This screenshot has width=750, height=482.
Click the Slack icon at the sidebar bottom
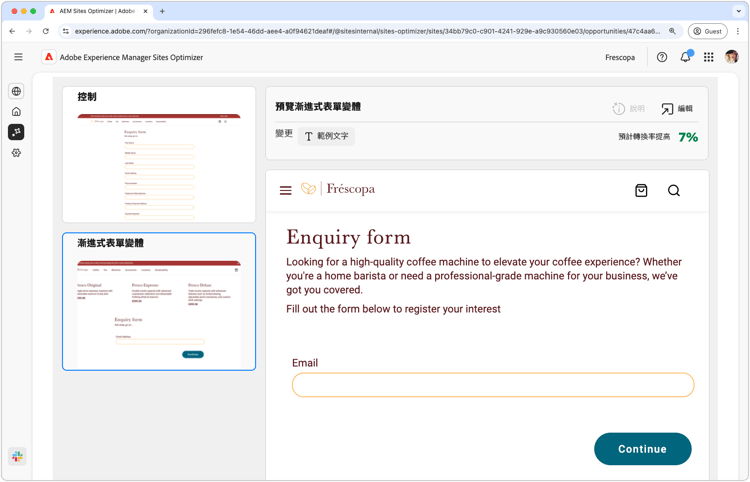[x=17, y=456]
